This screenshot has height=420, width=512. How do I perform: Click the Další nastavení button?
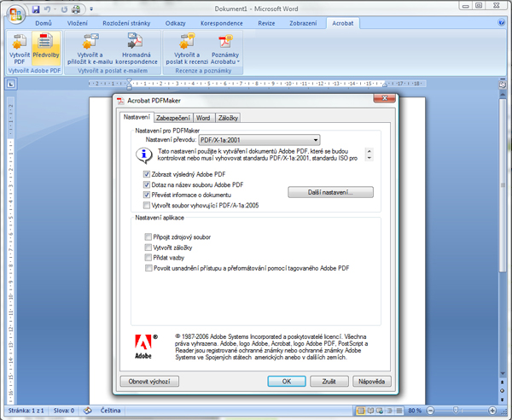330,192
